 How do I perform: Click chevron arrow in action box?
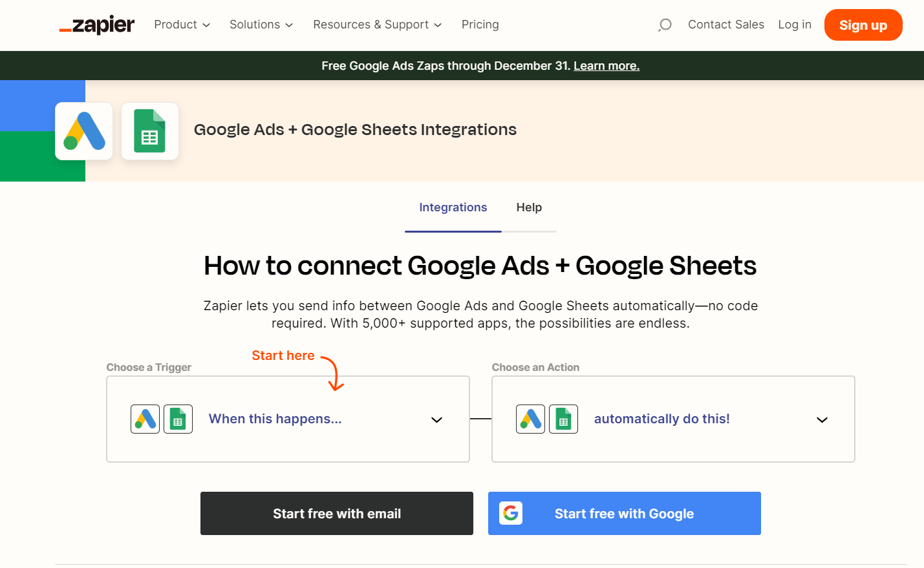[822, 420]
